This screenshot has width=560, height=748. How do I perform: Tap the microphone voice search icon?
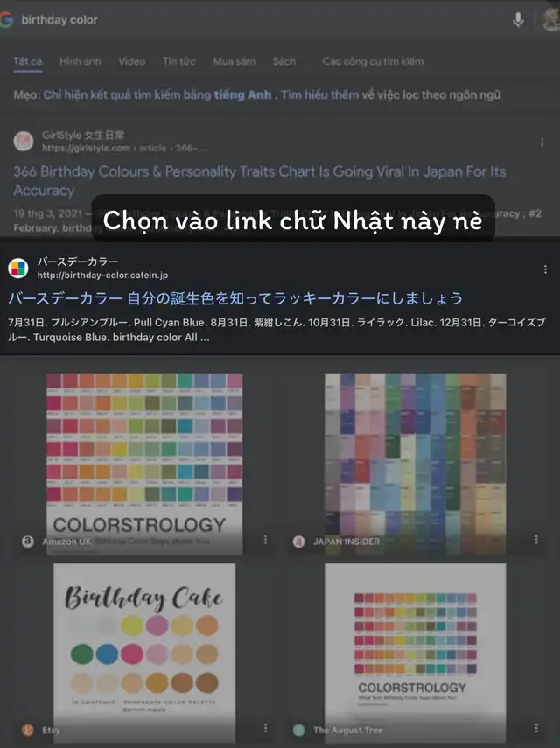coord(518,20)
